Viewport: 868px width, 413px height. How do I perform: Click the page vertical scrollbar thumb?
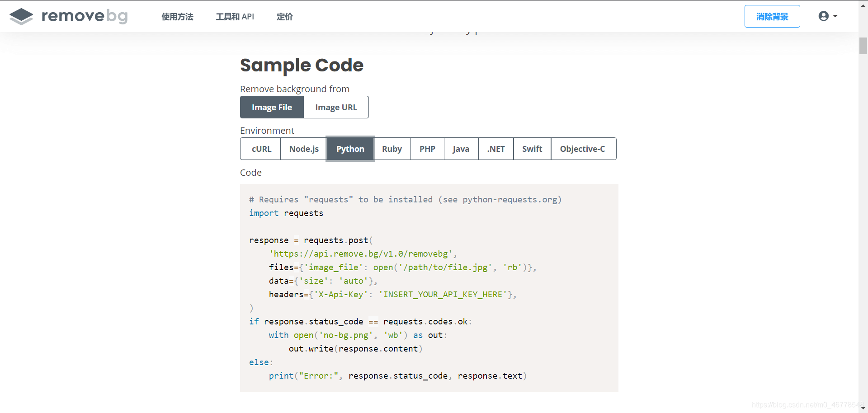pos(863,46)
